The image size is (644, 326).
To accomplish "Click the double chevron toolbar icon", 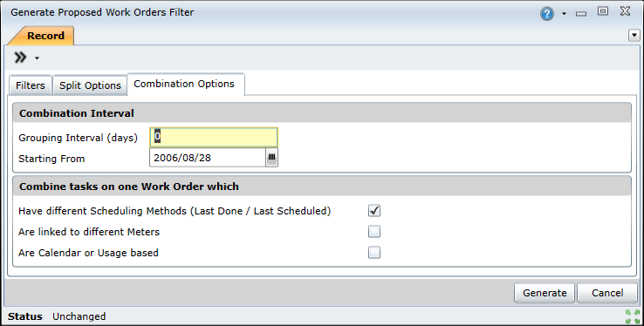I will tap(20, 58).
